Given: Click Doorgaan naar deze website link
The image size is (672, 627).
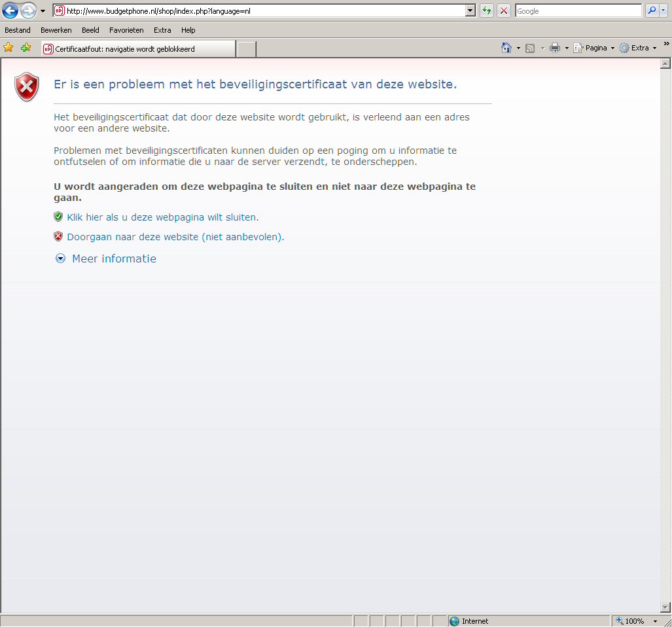Looking at the screenshot, I should (x=175, y=237).
